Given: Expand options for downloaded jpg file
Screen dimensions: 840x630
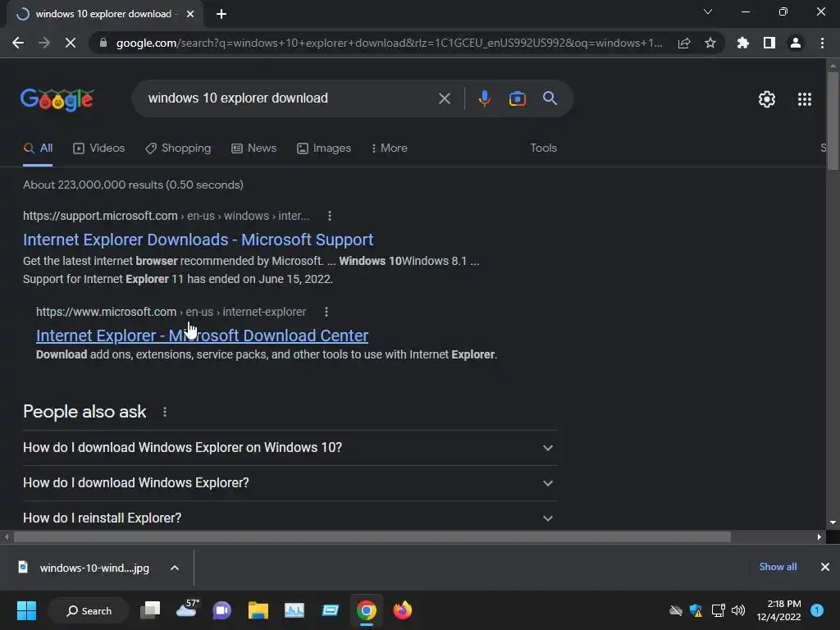Looking at the screenshot, I should coord(175,568).
